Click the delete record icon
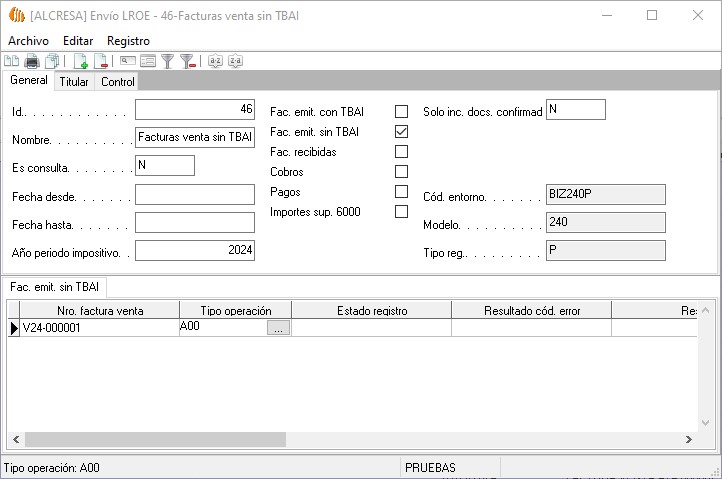This screenshot has height=479, width=722. (x=100, y=61)
